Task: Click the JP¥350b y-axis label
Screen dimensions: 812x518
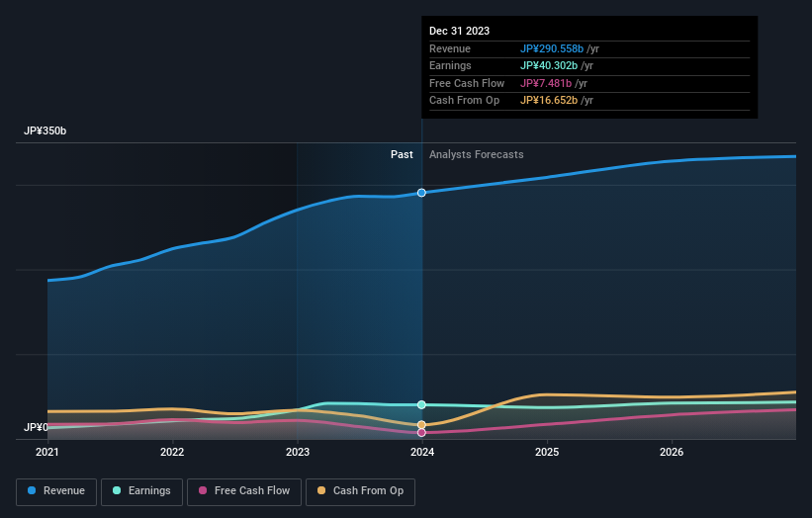Action: (45, 130)
